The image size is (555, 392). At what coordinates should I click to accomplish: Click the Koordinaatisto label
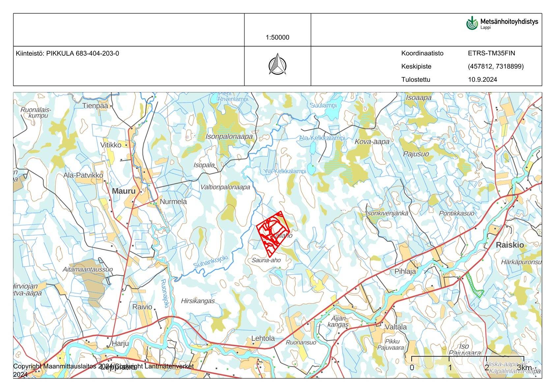coord(422,53)
